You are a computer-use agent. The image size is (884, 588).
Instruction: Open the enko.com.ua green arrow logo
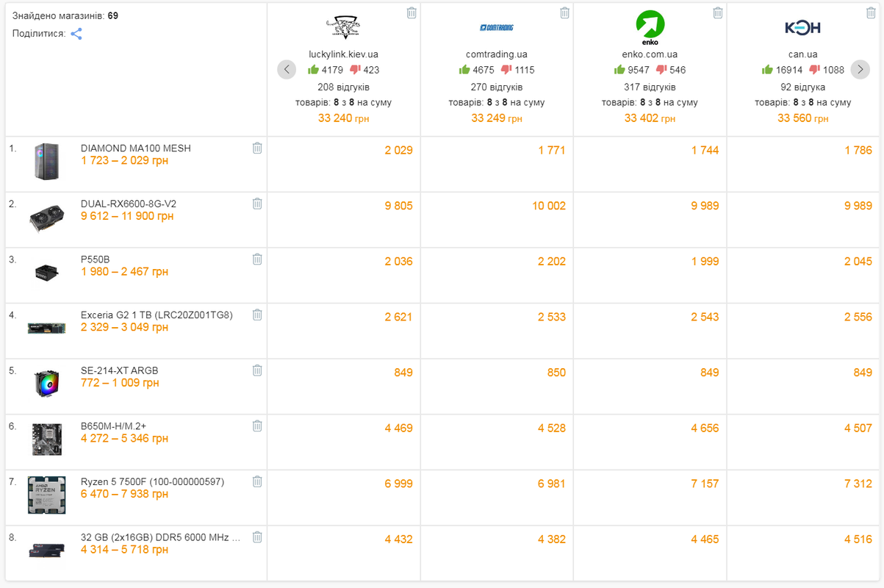[x=650, y=28]
